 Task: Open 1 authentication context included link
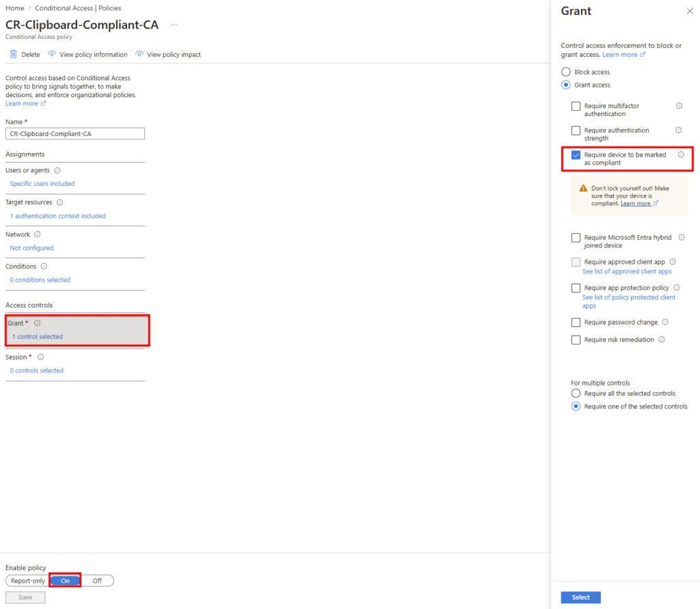[57, 216]
